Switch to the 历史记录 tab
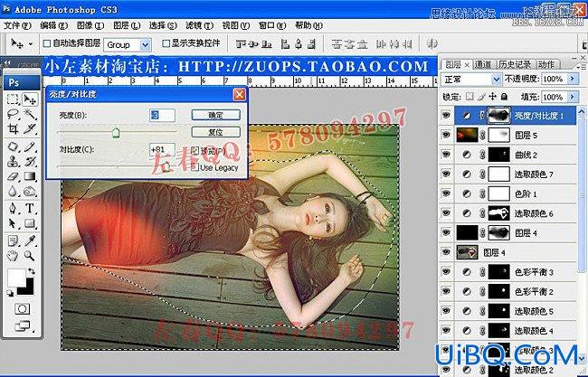 (515, 64)
